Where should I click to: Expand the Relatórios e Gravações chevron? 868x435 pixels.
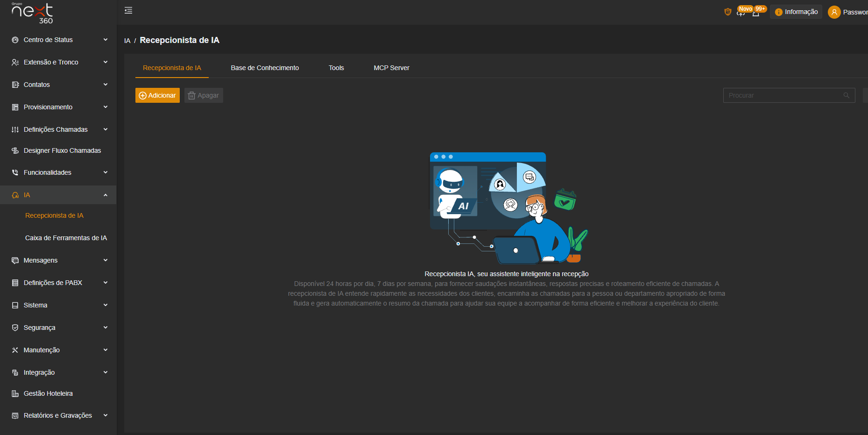tap(106, 415)
